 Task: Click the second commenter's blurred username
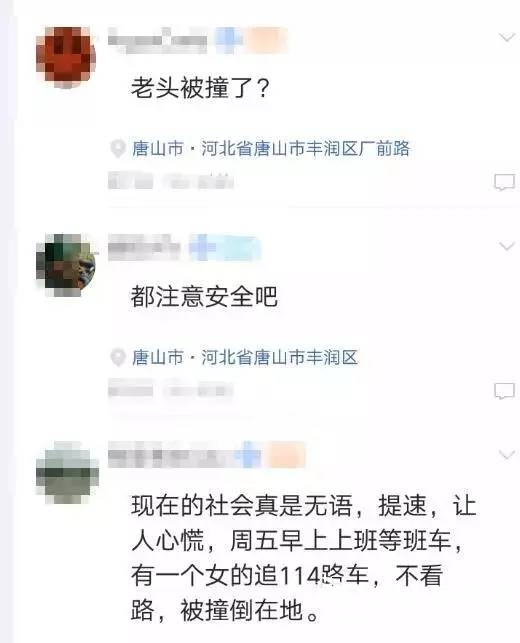click(x=144, y=247)
